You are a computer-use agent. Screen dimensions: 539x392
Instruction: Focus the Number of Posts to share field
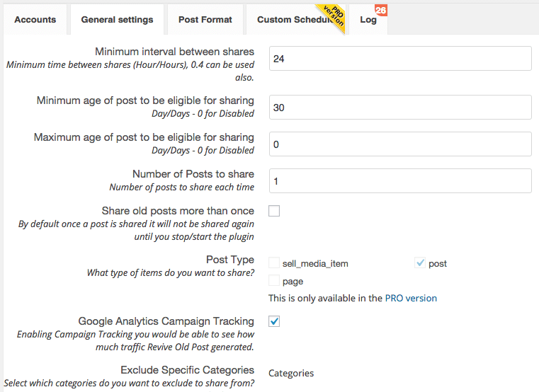tap(400, 181)
